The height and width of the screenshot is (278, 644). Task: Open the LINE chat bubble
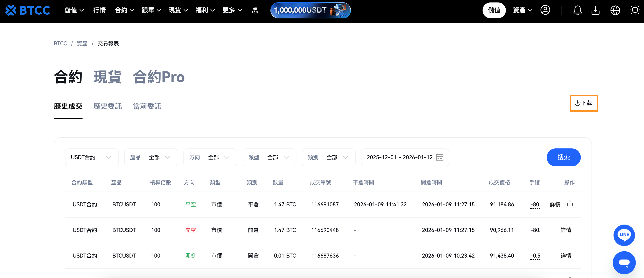[x=624, y=235]
